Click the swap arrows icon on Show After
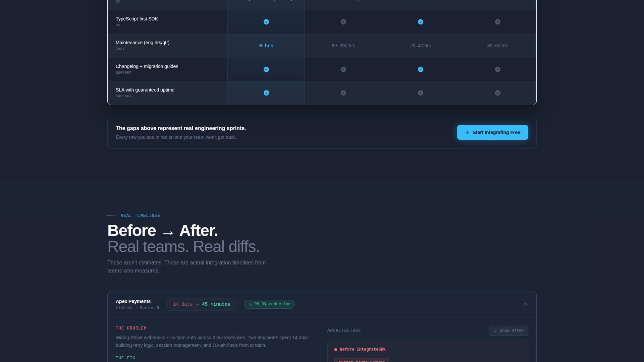This screenshot has width=644, height=362. tap(495, 331)
